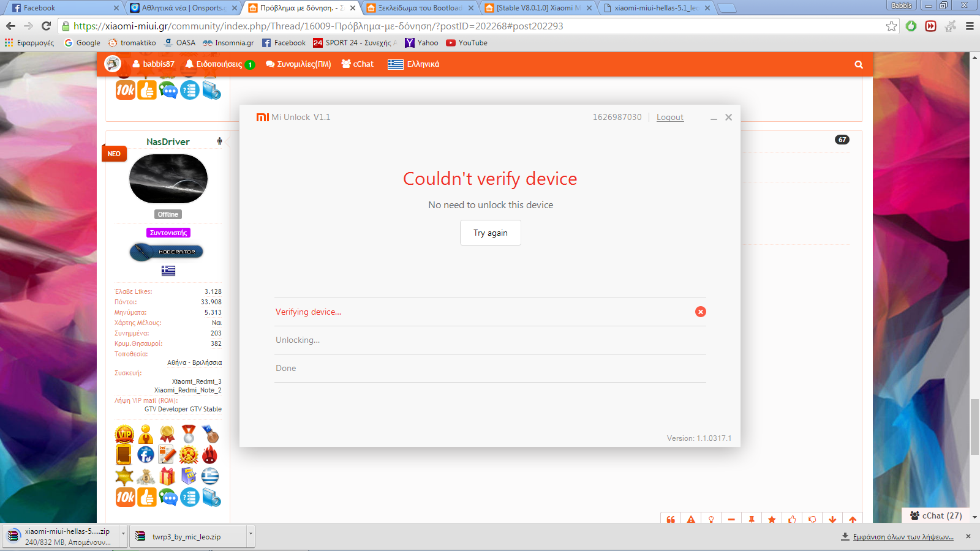Click the star icon in the post toolbar

click(772, 519)
